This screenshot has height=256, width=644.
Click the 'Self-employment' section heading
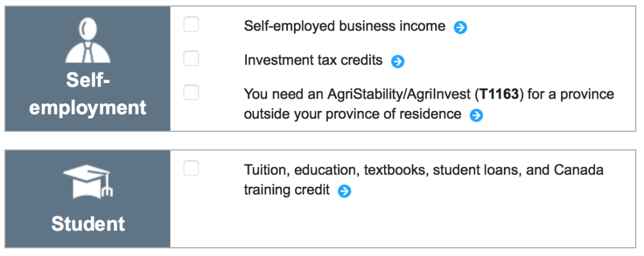(x=88, y=94)
